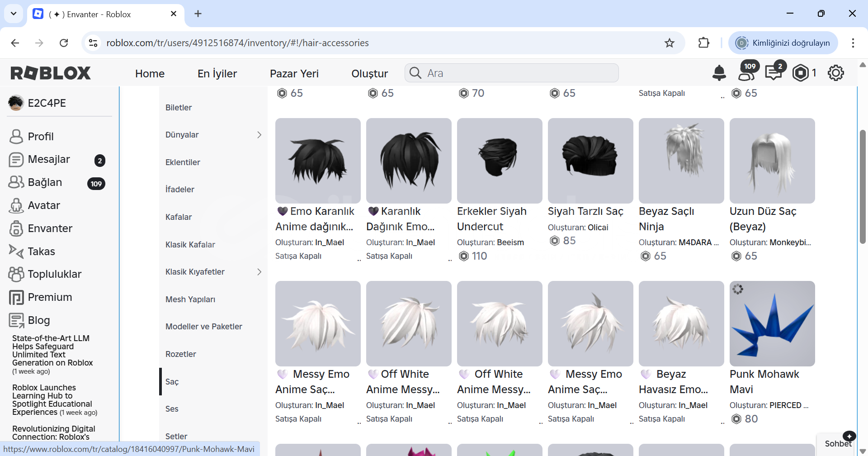Bookmark this page with the star icon
The image size is (868, 456).
pos(670,43)
